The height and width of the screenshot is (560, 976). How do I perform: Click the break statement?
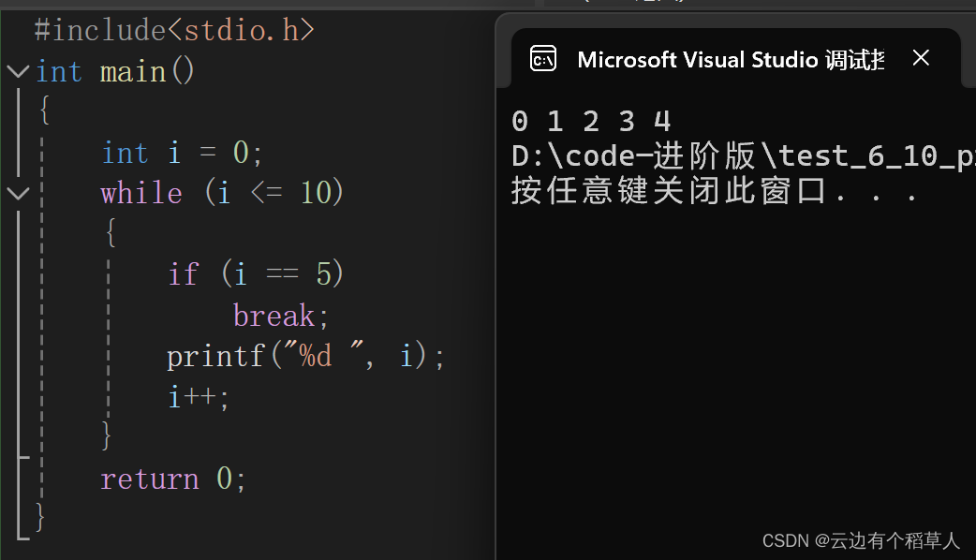(x=280, y=316)
